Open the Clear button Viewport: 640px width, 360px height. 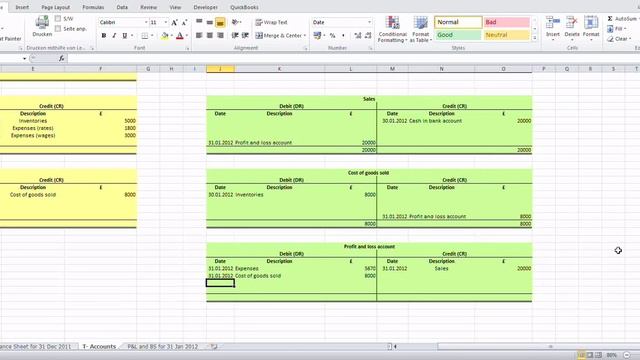(x=618, y=39)
